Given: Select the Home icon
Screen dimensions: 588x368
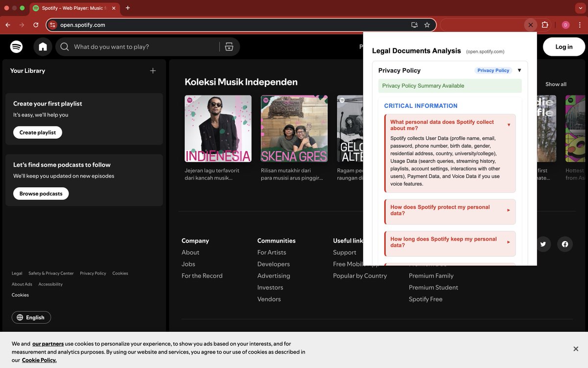Looking at the screenshot, I should coord(43,47).
